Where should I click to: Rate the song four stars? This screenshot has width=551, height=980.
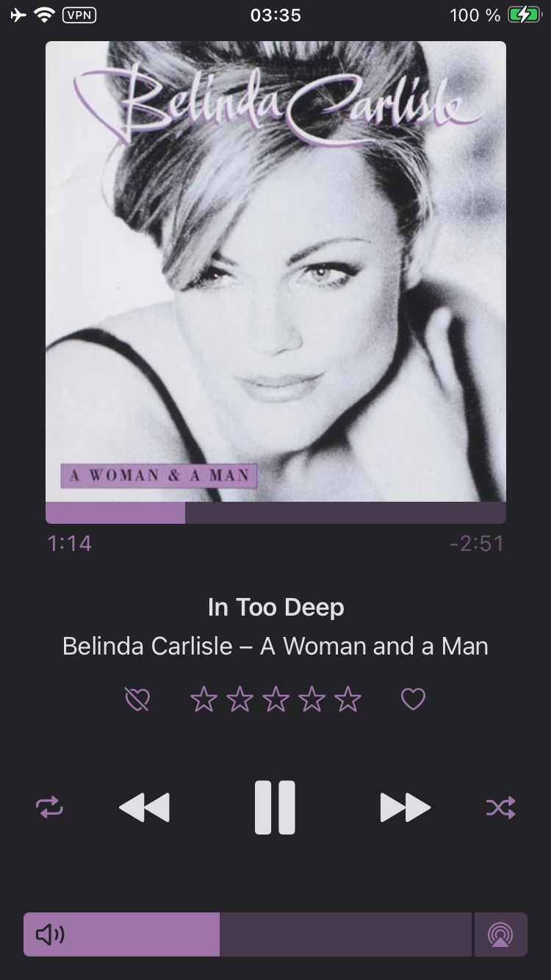tap(311, 699)
